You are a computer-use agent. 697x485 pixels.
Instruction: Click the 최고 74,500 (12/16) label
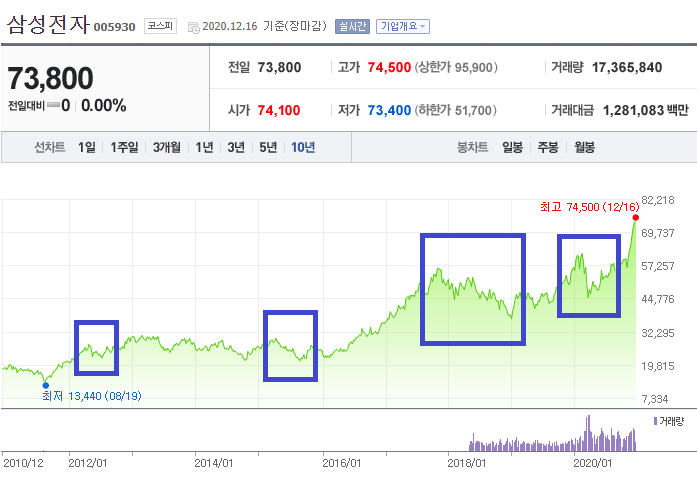589,207
